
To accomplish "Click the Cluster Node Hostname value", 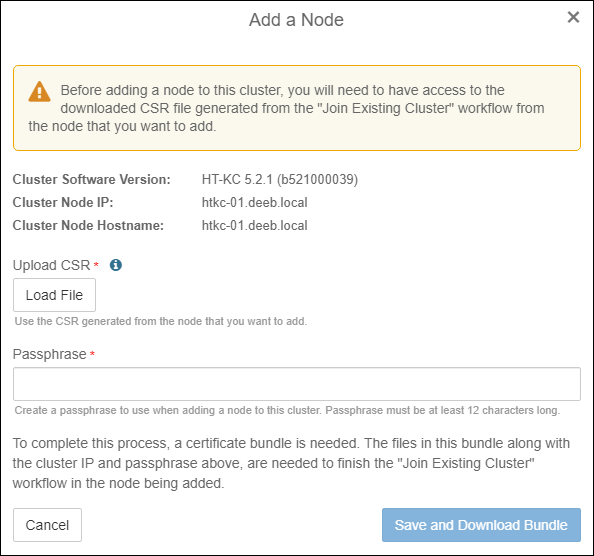I will [x=255, y=226].
